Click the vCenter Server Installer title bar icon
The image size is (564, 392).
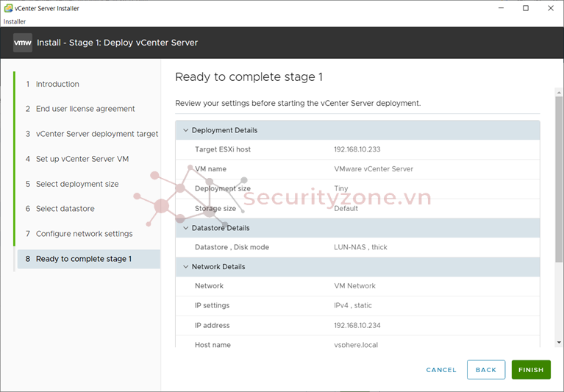8,8
